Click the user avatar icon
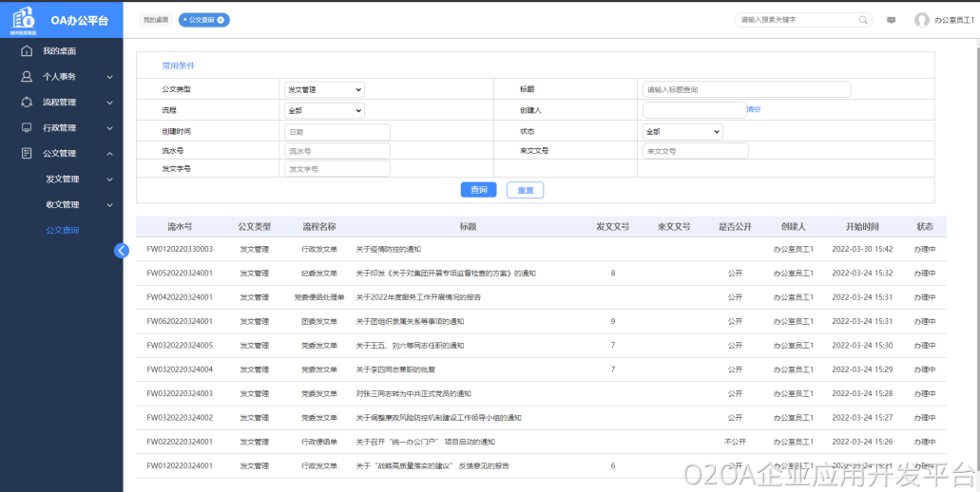Viewport: 980px width, 492px height. coord(921,19)
